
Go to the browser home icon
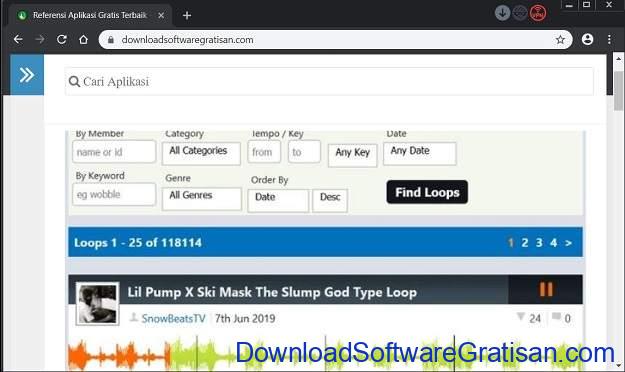(x=83, y=39)
